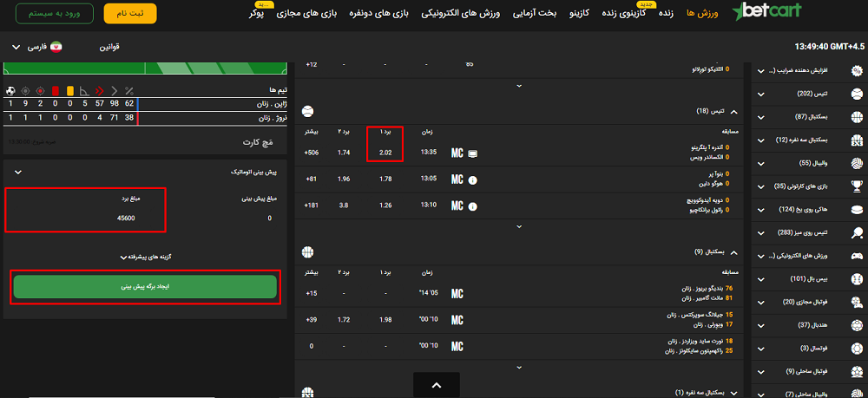
Task: Click the e-sports gamepad sidebar icon
Action: [857, 257]
